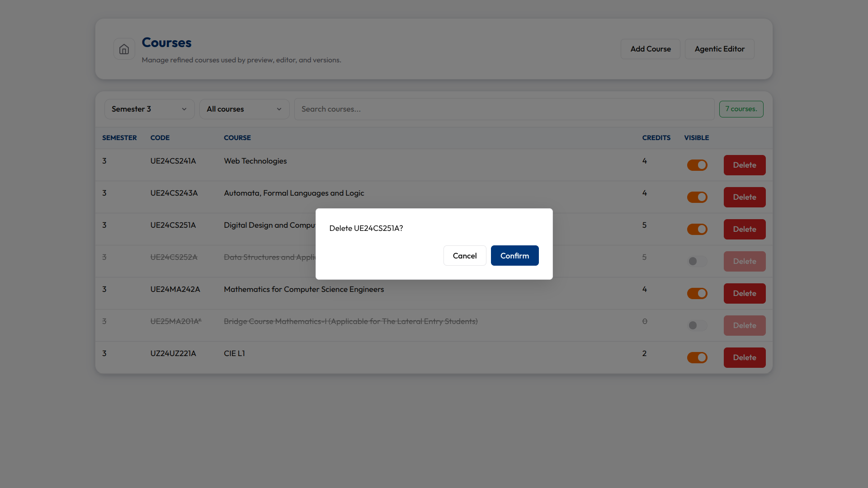Select the UE24CS241A code cell
Image resolution: width=868 pixels, height=488 pixels.
tap(173, 161)
